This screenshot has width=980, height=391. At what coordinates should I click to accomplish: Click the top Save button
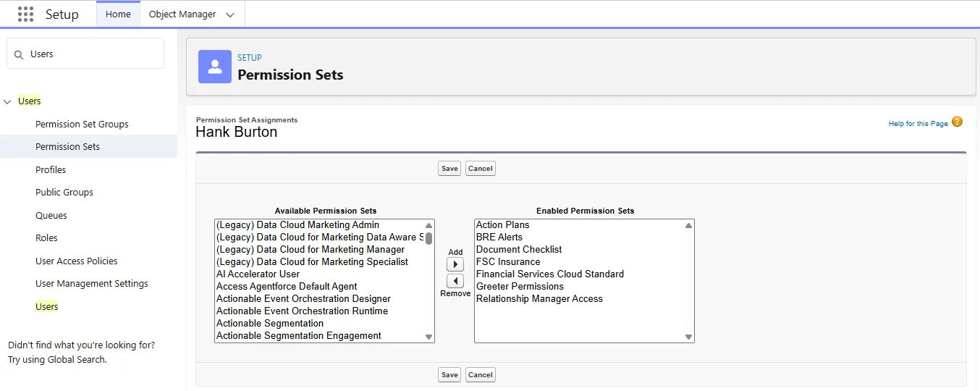point(449,169)
